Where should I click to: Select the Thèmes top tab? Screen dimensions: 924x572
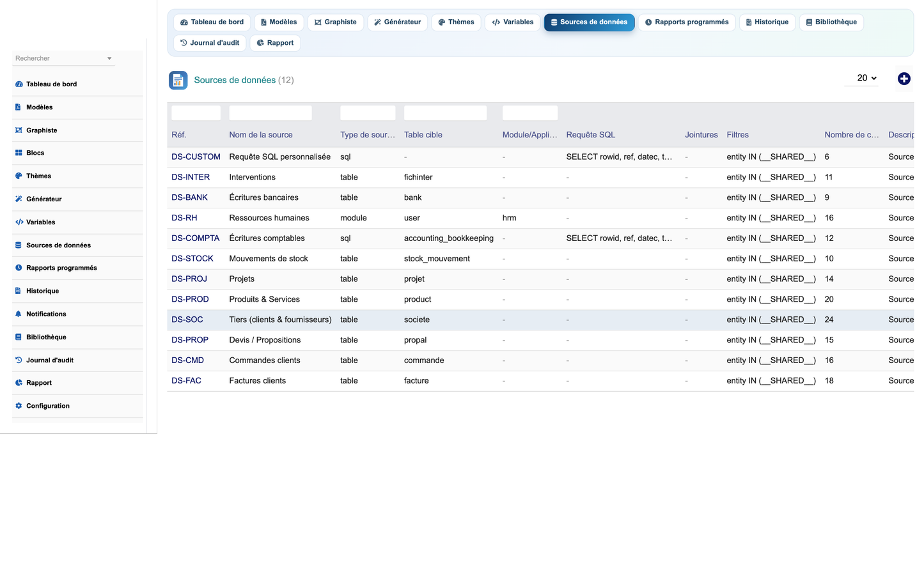456,22
